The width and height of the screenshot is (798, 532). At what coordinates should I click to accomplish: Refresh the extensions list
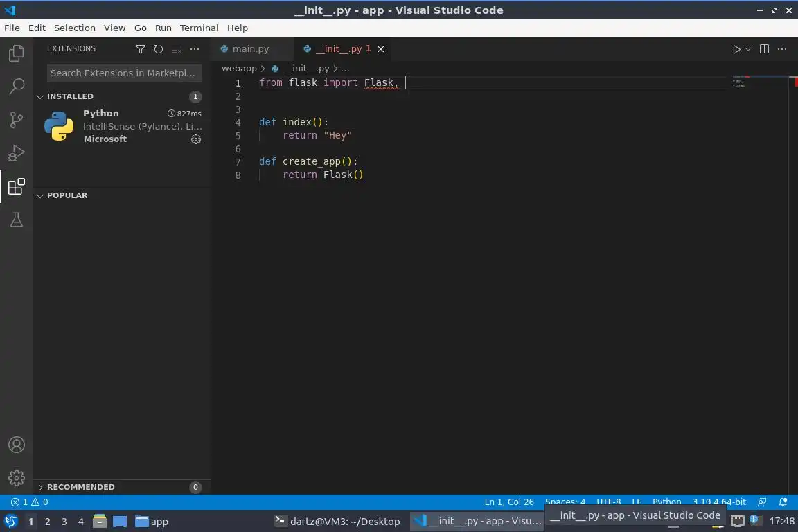tap(158, 49)
